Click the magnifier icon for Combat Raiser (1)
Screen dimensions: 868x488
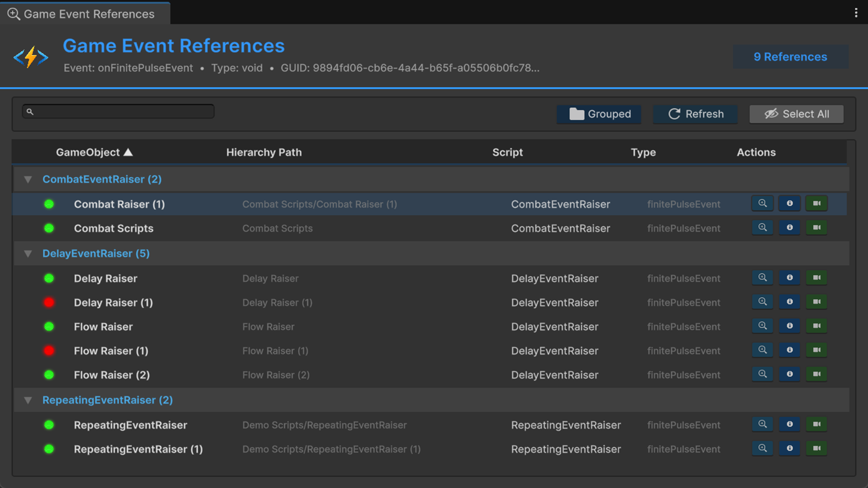(x=762, y=203)
